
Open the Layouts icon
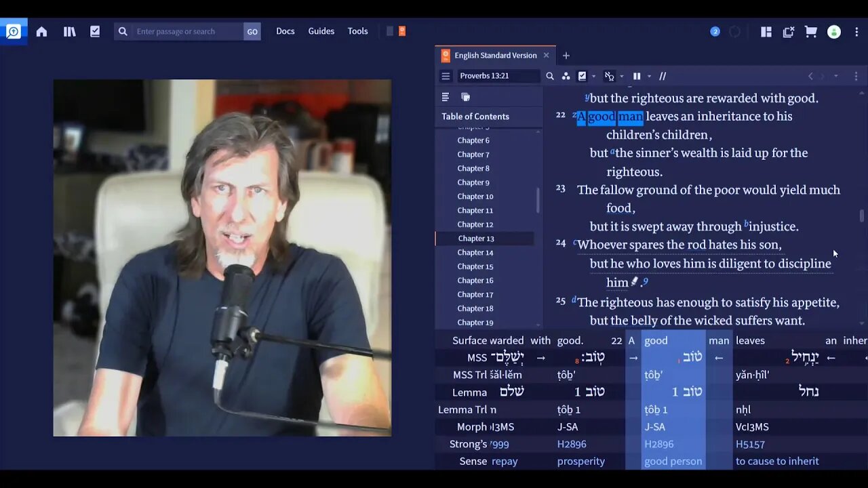[x=766, y=31]
